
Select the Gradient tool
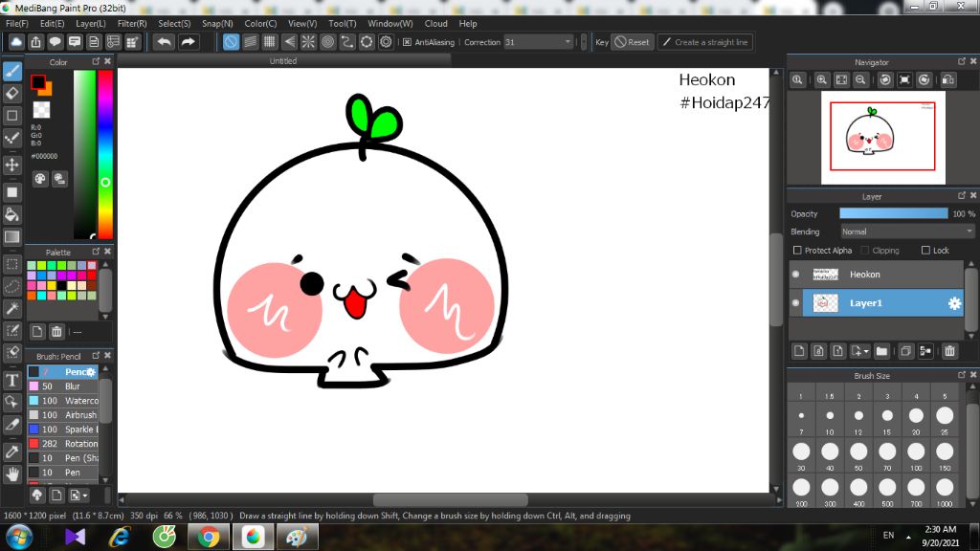pyautogui.click(x=12, y=237)
